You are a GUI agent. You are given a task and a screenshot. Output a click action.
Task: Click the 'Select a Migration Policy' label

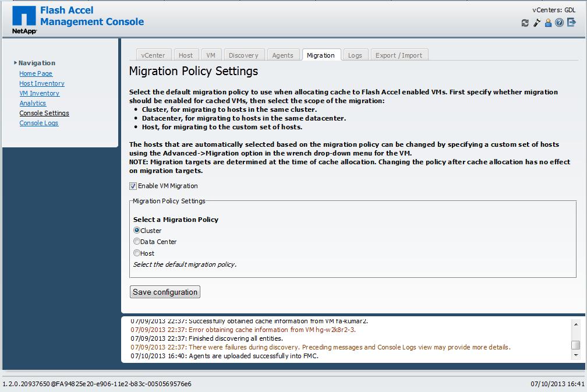coord(176,220)
